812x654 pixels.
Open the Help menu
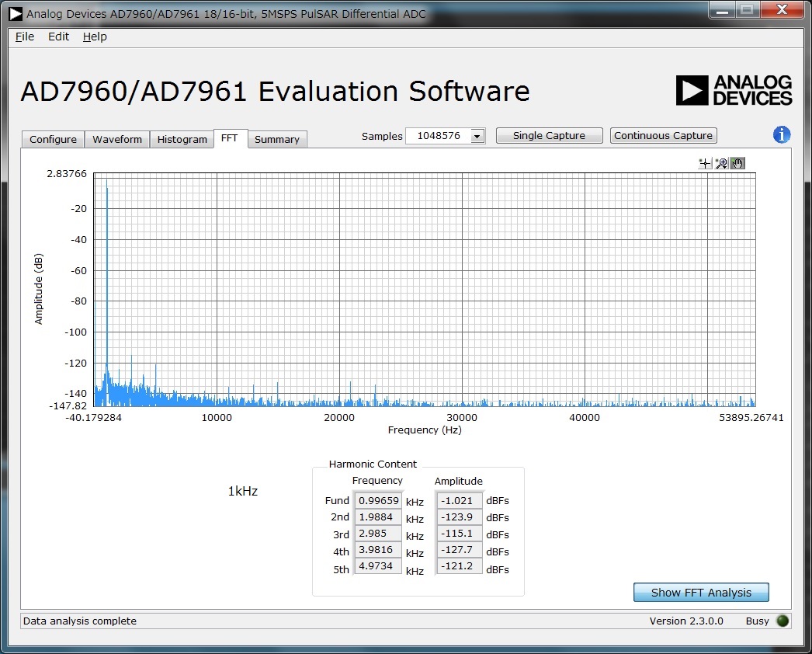pos(95,37)
